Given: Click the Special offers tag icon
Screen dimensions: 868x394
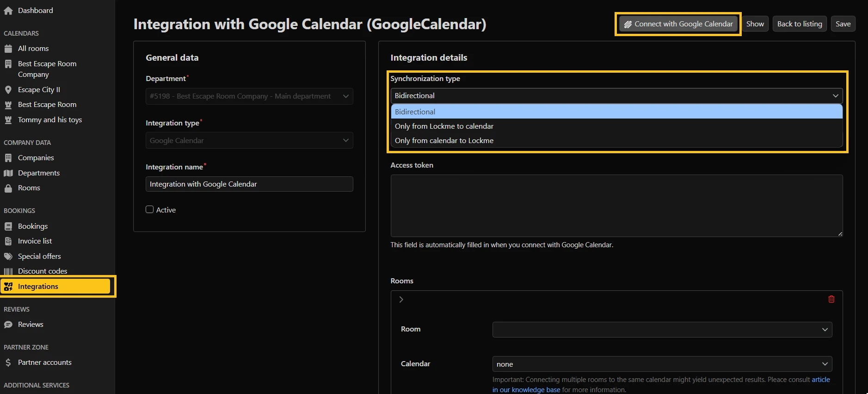Looking at the screenshot, I should 8,256.
